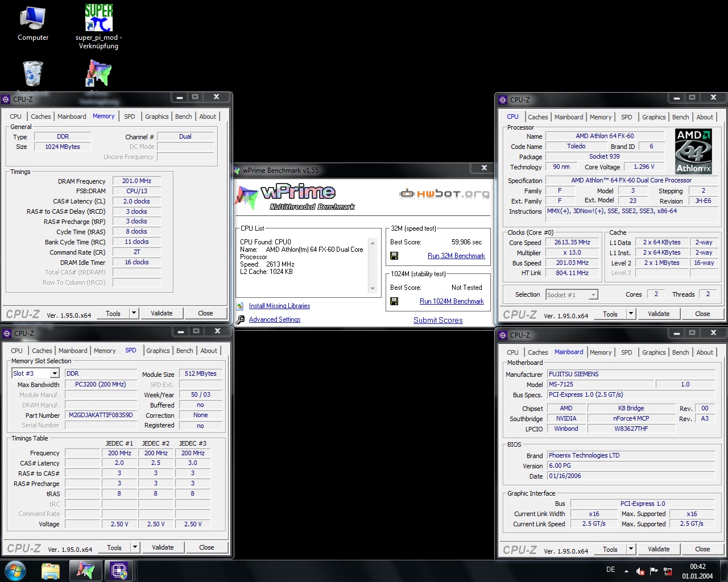
Task: Open Advanced Settings link
Action: [275, 319]
